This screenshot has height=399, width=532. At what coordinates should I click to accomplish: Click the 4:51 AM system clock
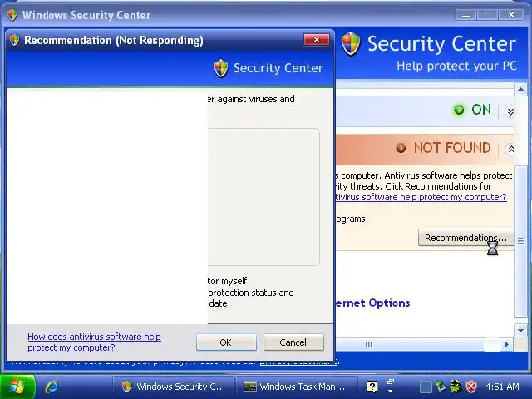(x=502, y=387)
